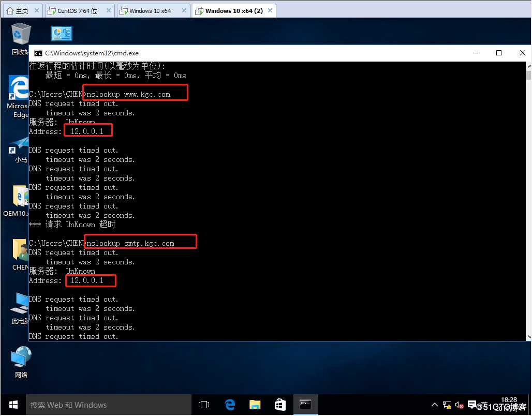The width and height of the screenshot is (532, 416).
Task: Click the 'nslookup smtp.kgc.com' command text
Action: click(x=130, y=244)
